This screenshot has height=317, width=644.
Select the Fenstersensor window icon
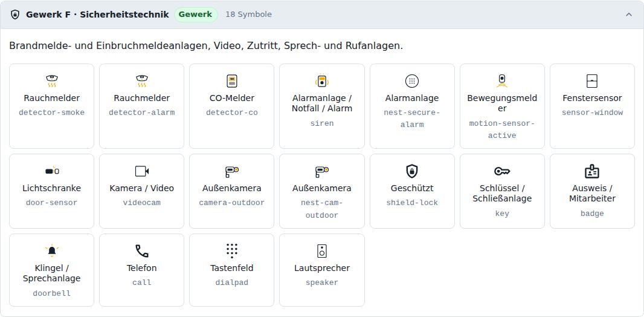pos(592,81)
